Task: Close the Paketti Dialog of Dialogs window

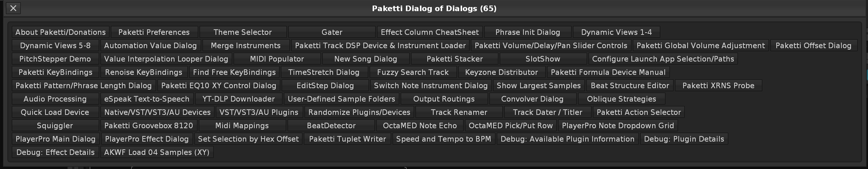Action: pos(13,8)
